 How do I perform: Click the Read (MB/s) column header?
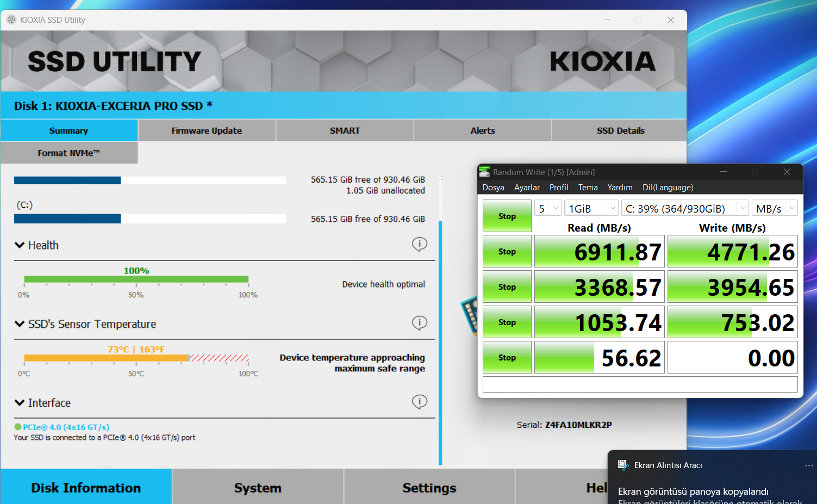coord(599,228)
